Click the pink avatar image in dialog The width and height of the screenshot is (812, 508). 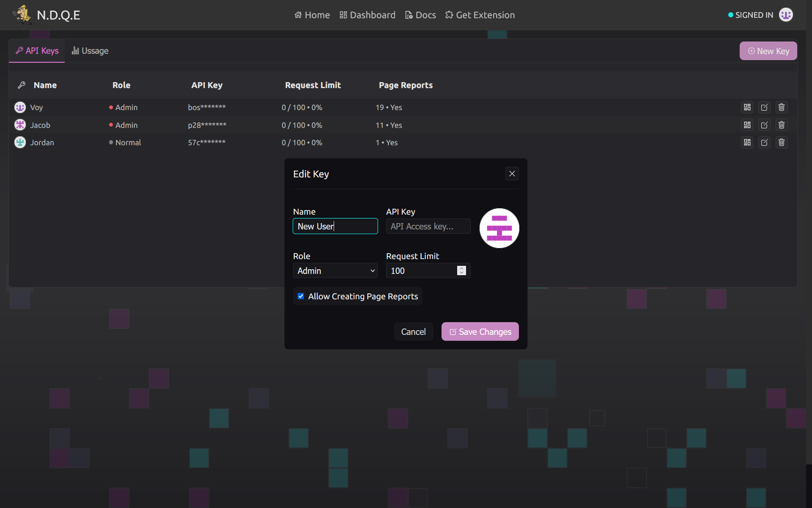(x=499, y=228)
